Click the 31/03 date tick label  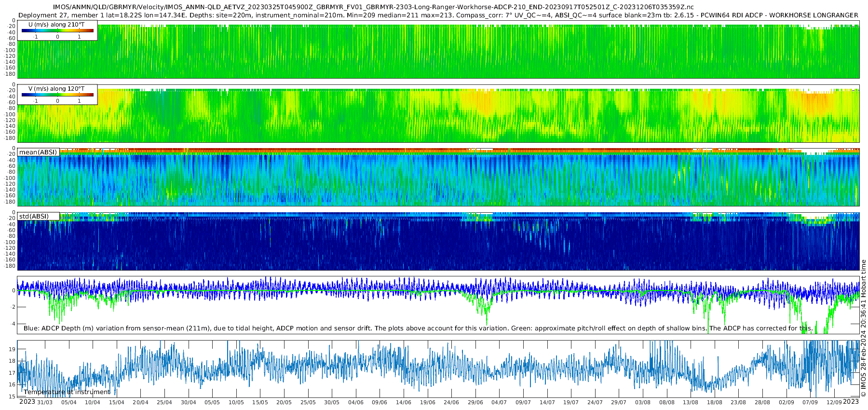(45, 402)
